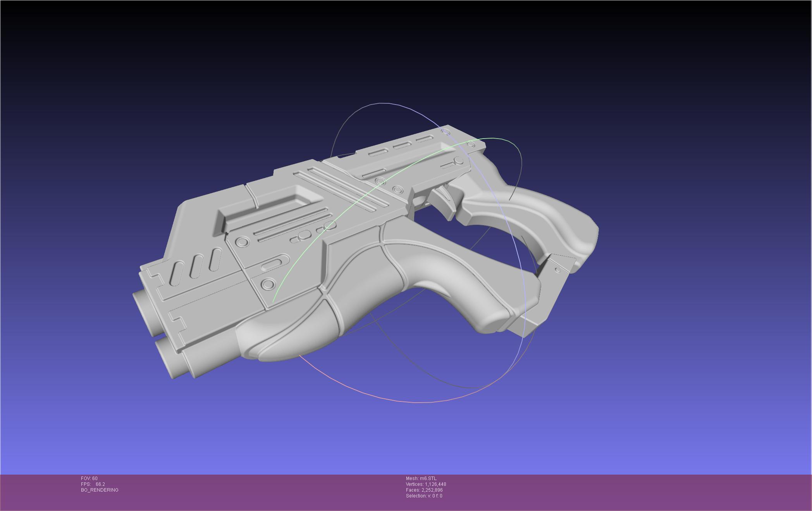
Task: Click the Mesh: m6.STL label
Action: 421,478
